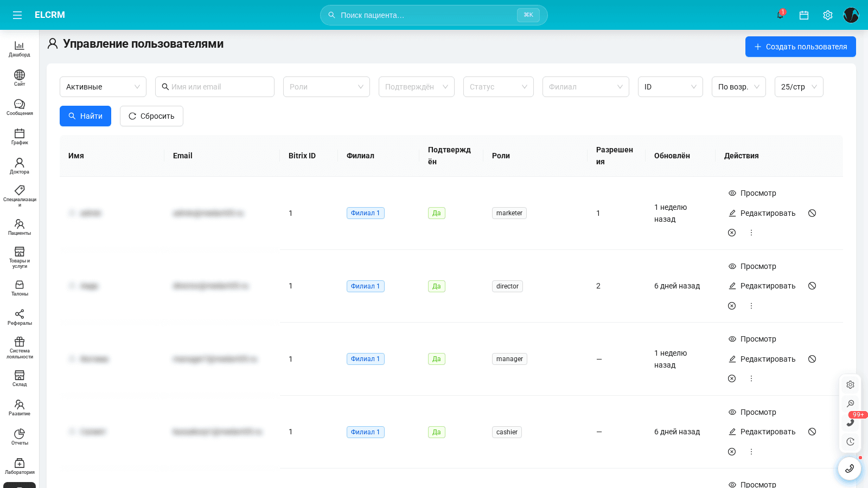Click Найти search button
The height and width of the screenshot is (488, 868).
[85, 116]
